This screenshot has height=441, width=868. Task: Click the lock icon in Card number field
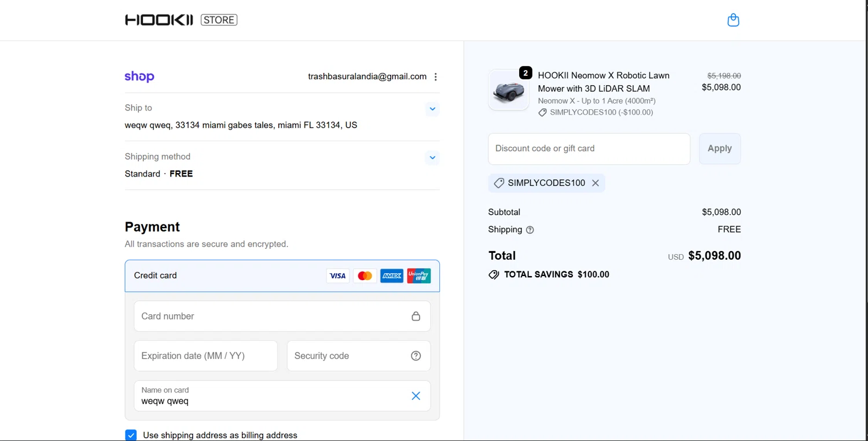coord(415,316)
